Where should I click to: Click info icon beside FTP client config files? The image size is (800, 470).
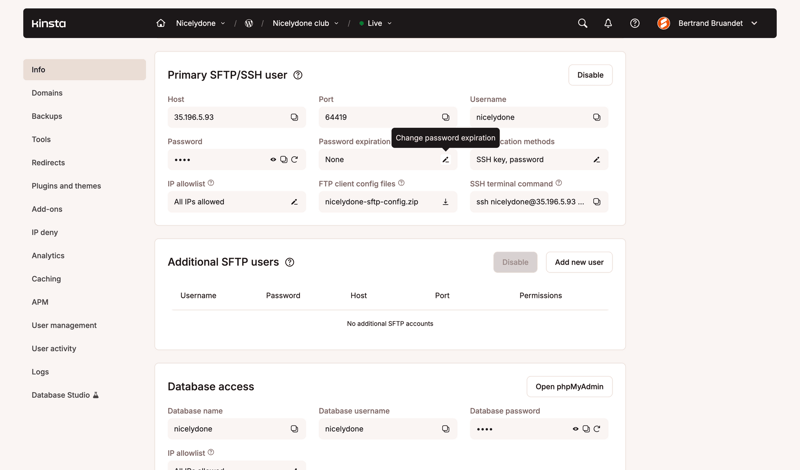click(x=402, y=183)
